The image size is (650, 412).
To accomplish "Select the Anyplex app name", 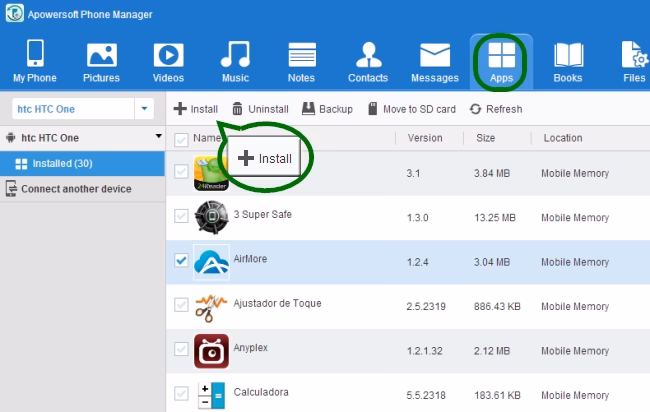I will click(250, 347).
